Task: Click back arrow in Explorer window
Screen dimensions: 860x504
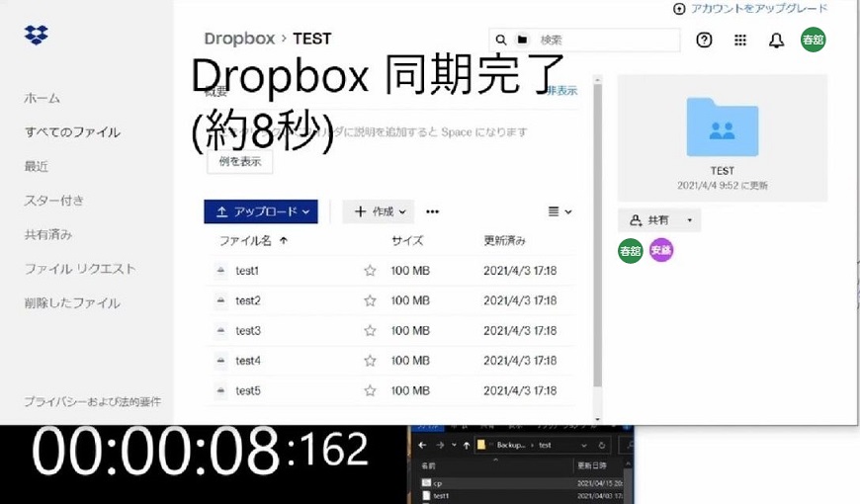Action: click(422, 446)
